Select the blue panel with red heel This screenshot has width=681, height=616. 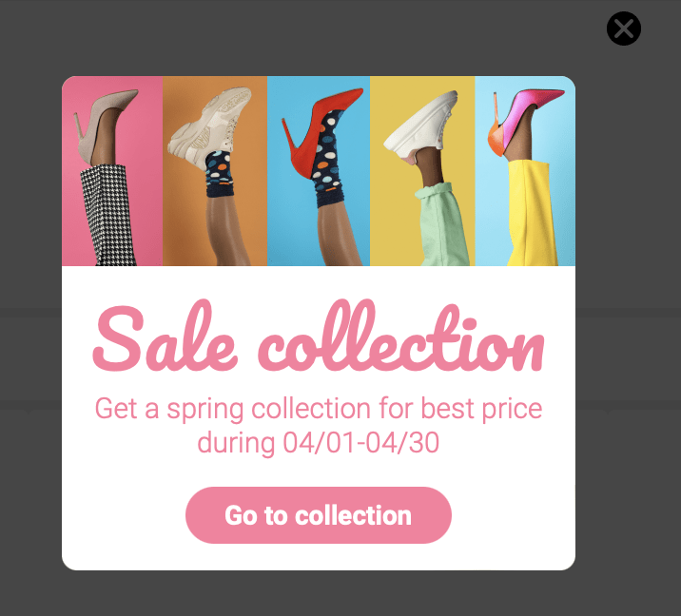click(x=319, y=170)
